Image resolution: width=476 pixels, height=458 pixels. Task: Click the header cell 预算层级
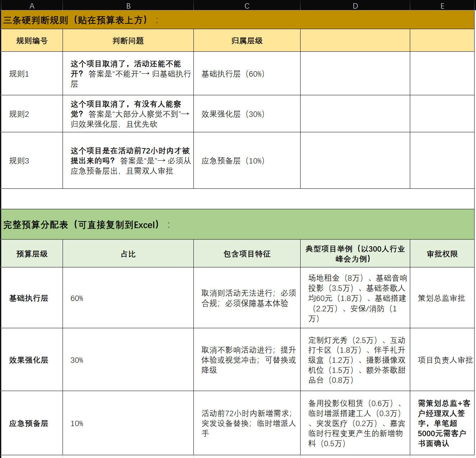coord(32,254)
